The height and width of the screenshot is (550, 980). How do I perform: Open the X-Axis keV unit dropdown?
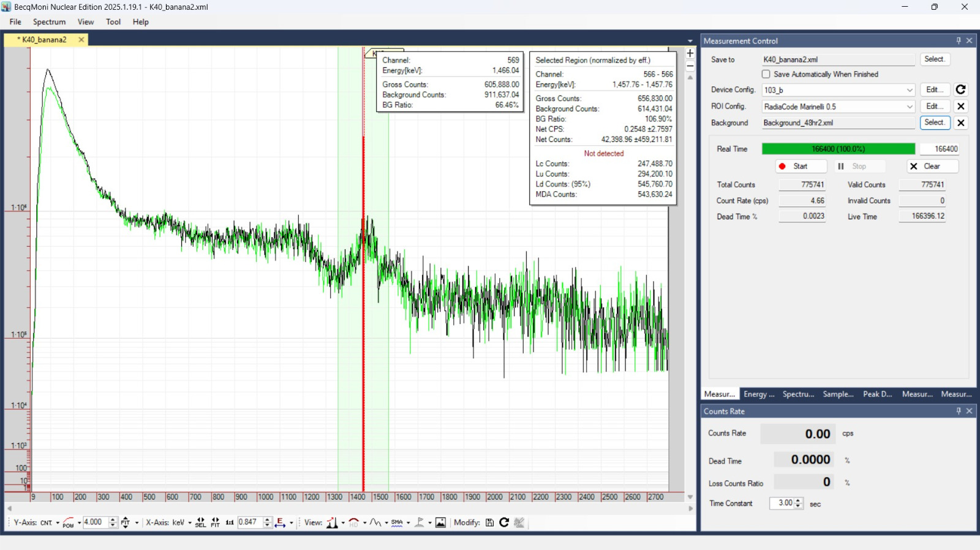(189, 522)
